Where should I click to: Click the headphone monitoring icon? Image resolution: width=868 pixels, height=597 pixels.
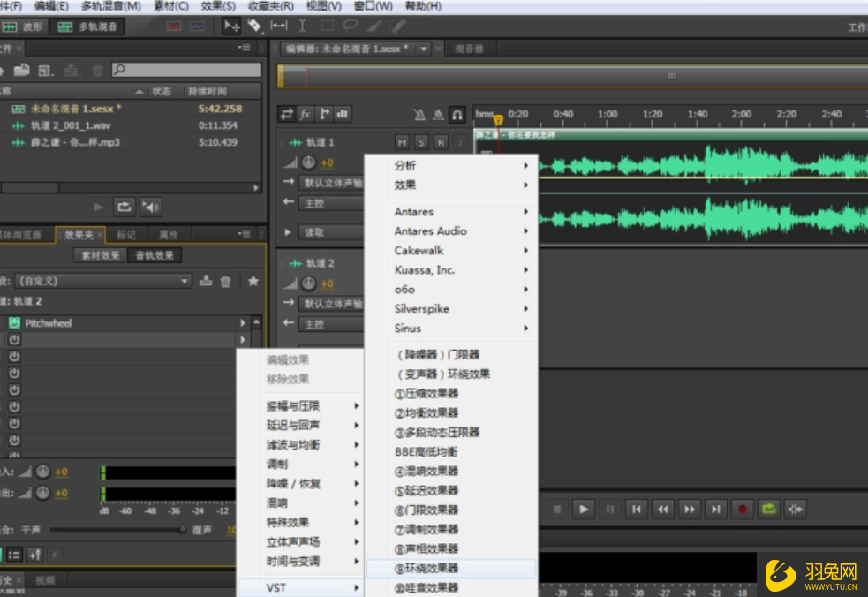[457, 113]
